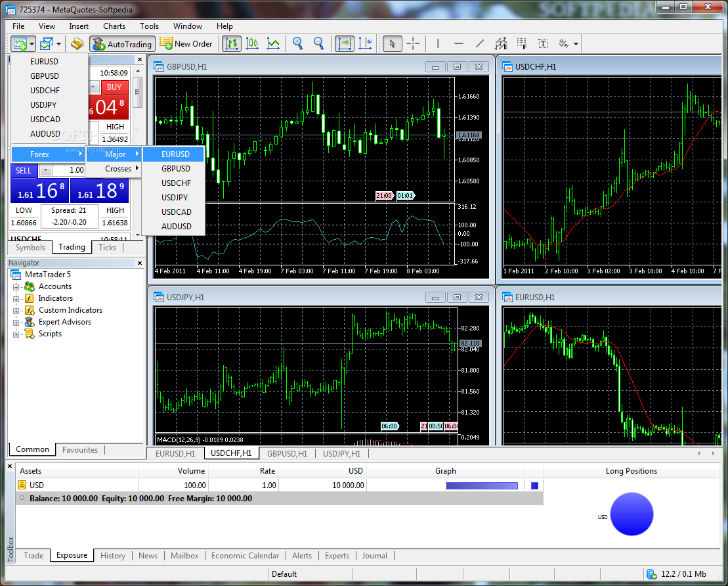Expand the Accounts tree node

pyautogui.click(x=16, y=287)
